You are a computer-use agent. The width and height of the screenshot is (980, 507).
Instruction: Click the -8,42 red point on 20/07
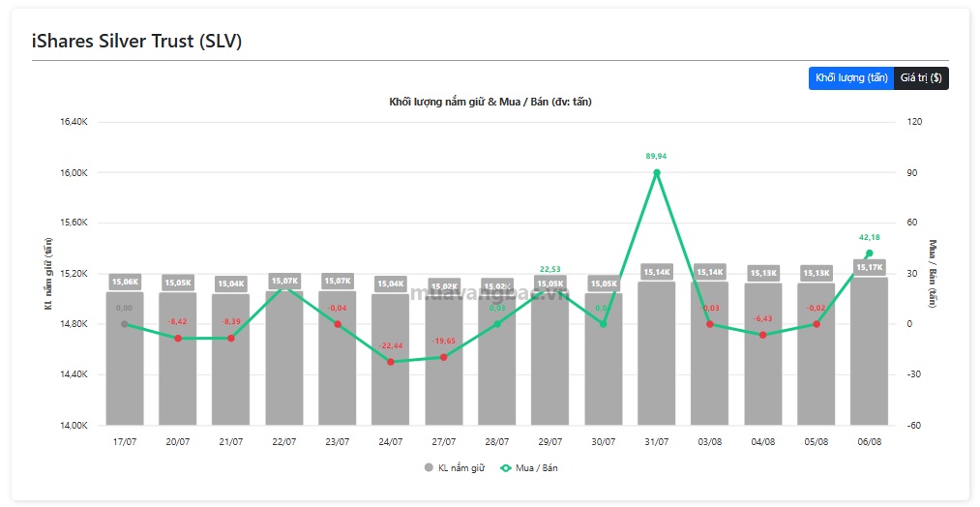(177, 339)
